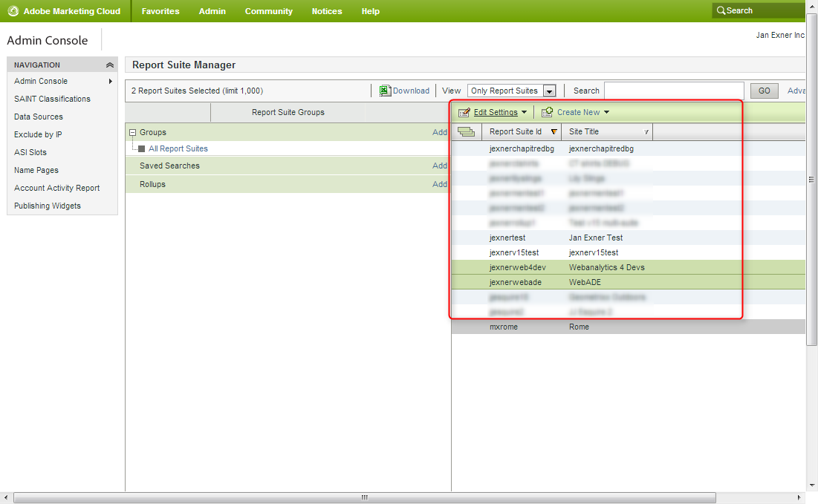This screenshot has width=818, height=504.
Task: Sort by the Report Suite Id arrow
Action: (x=554, y=132)
